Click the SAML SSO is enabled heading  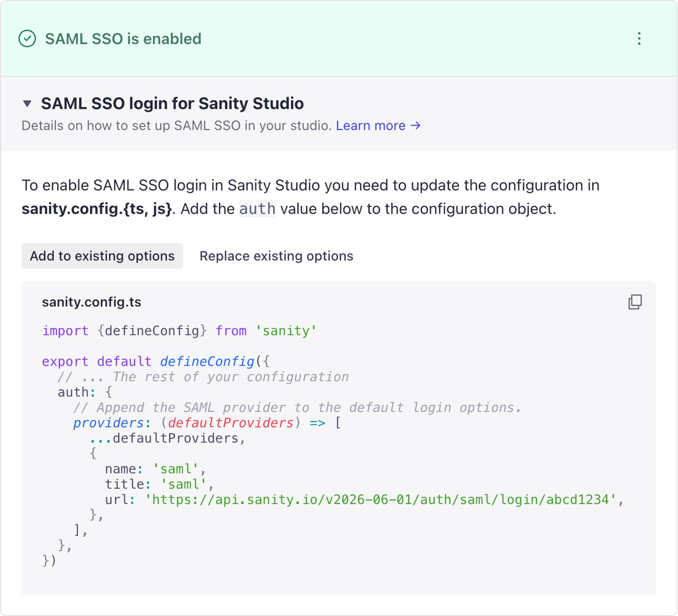[123, 39]
